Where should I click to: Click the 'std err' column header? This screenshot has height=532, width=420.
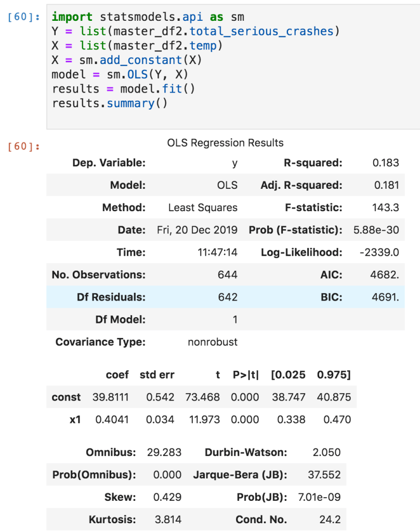coord(157,375)
